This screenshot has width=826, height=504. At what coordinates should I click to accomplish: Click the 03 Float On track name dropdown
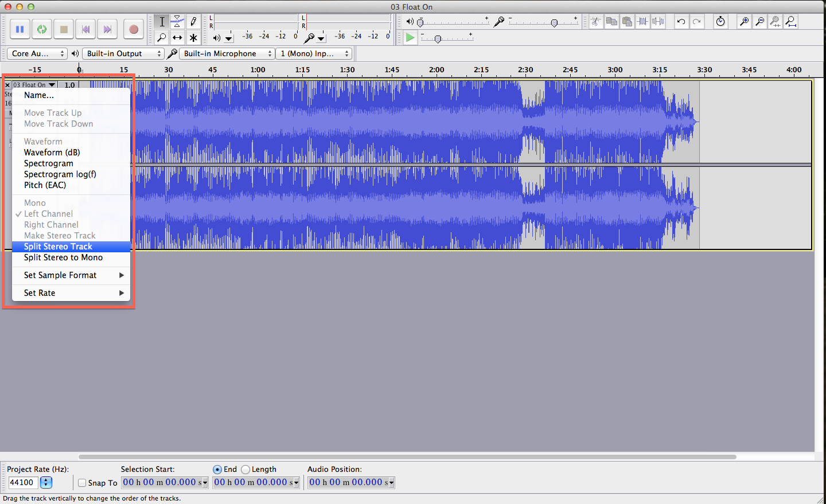point(34,85)
